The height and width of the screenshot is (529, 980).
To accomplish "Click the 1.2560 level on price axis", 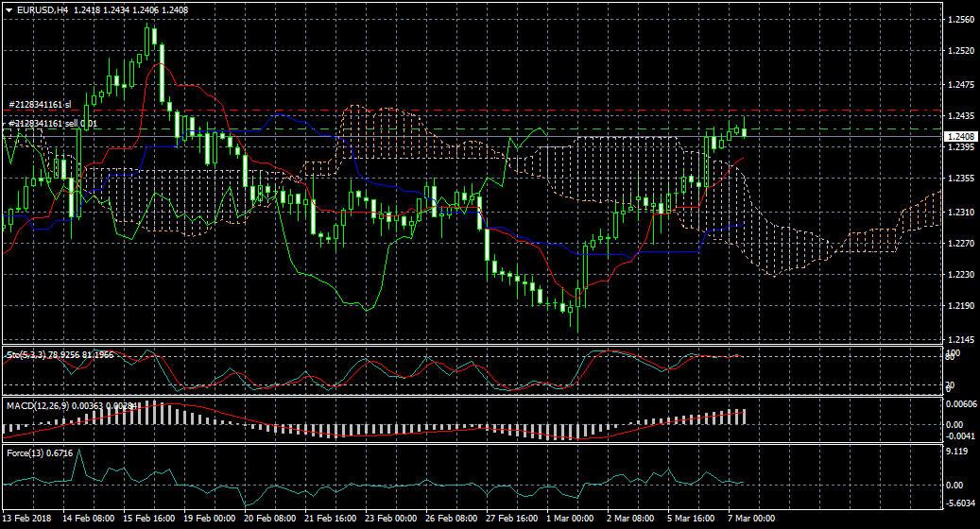I will pyautogui.click(x=960, y=20).
